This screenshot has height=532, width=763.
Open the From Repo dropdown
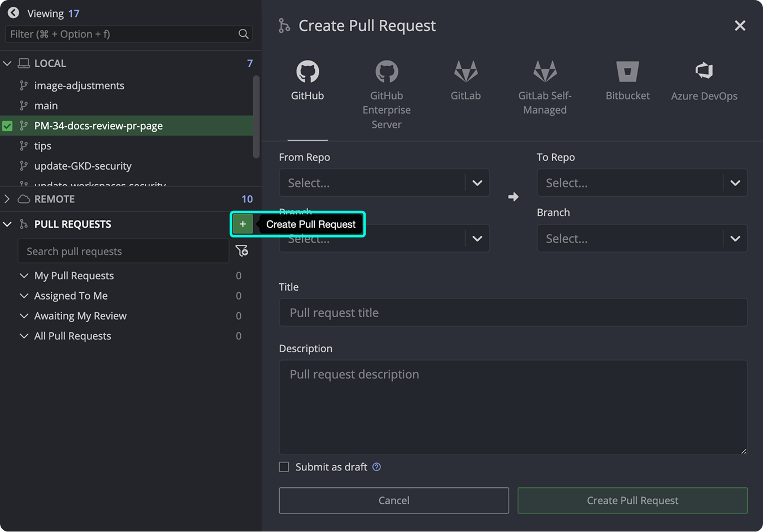point(384,183)
